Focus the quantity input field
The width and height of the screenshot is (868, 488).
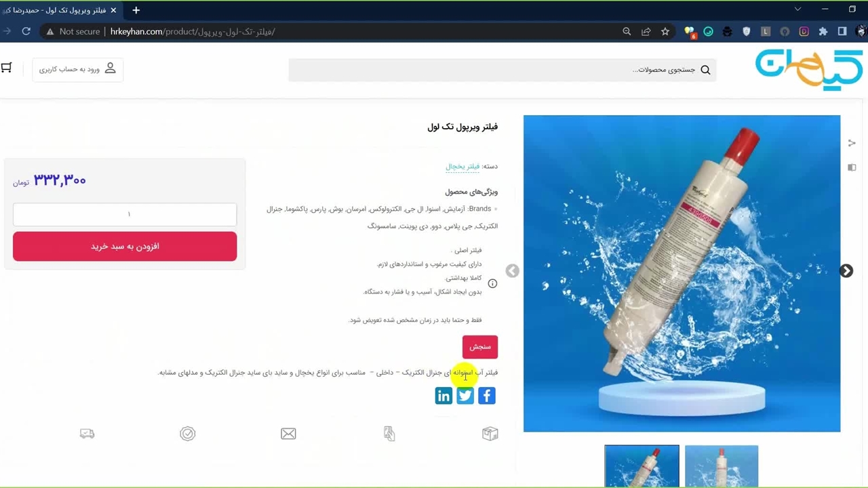point(125,214)
